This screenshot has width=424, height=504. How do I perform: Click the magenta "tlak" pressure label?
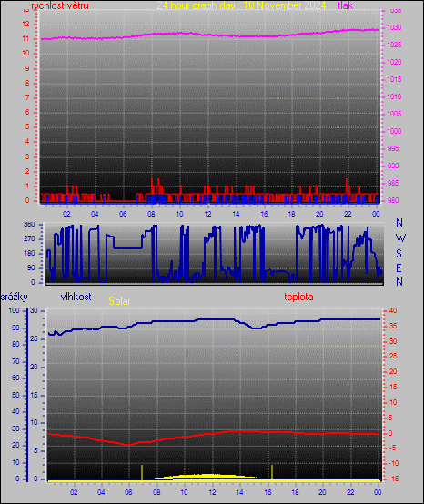tap(345, 5)
